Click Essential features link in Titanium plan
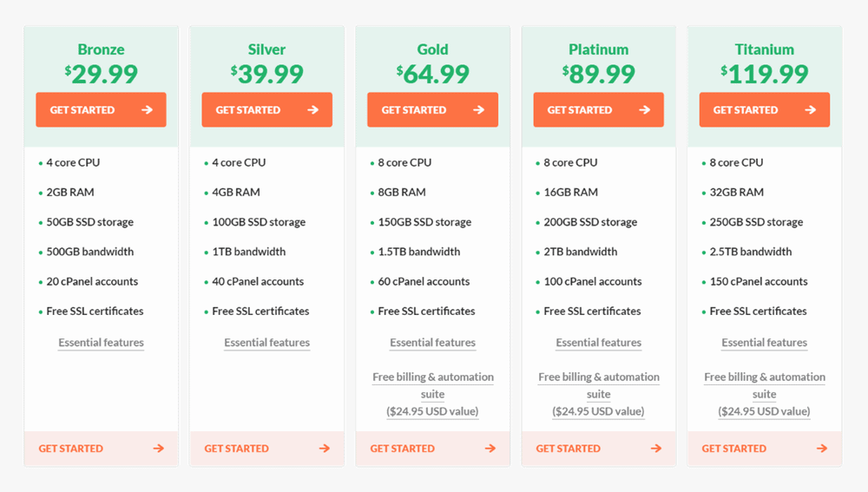Screen dimensions: 868x492 click(765, 343)
